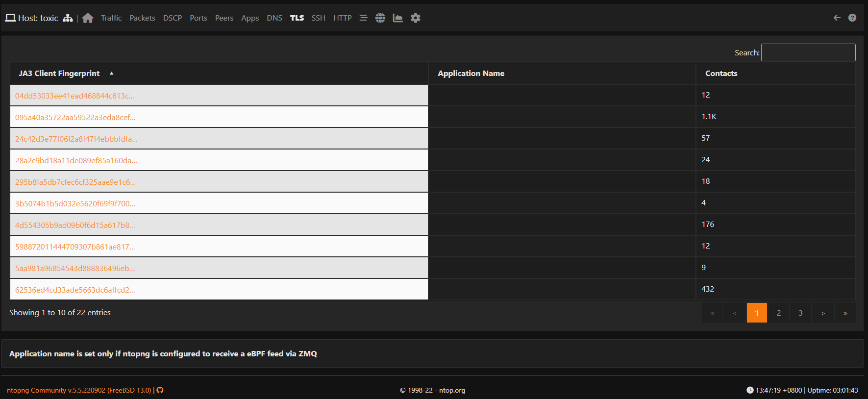Open fingerprint 62536ed4cd33ade5663dc6affcd2...
Image resolution: width=868 pixels, height=399 pixels.
(x=75, y=290)
